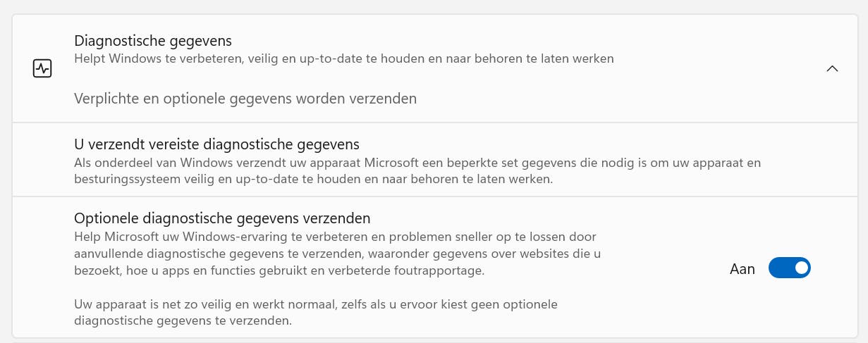Image resolution: width=868 pixels, height=343 pixels.
Task: Click the line starting "aanvullende diagnostische gegevens"
Action: coord(337,253)
